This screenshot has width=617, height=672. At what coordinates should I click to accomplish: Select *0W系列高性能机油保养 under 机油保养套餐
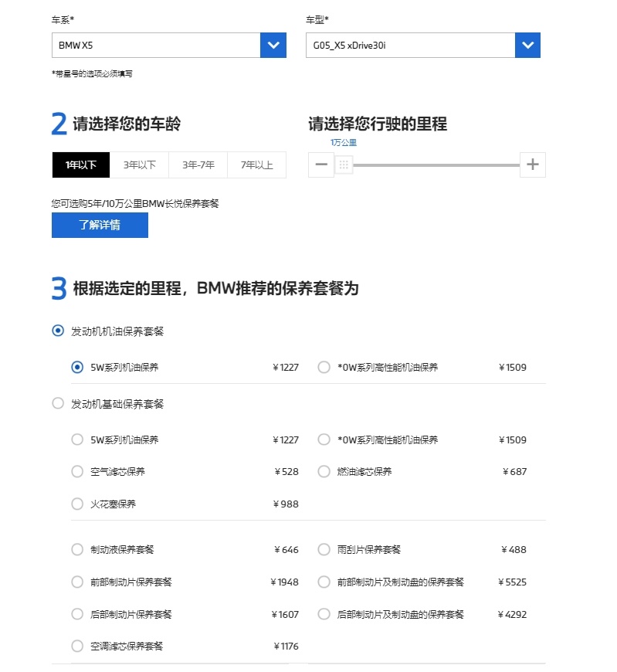tap(324, 368)
